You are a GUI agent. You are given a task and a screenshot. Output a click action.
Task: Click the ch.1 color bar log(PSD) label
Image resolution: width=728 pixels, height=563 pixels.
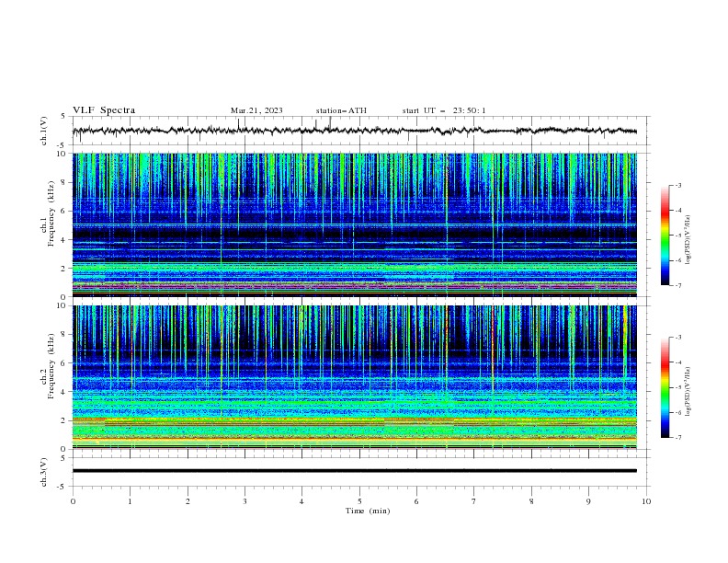688,240
